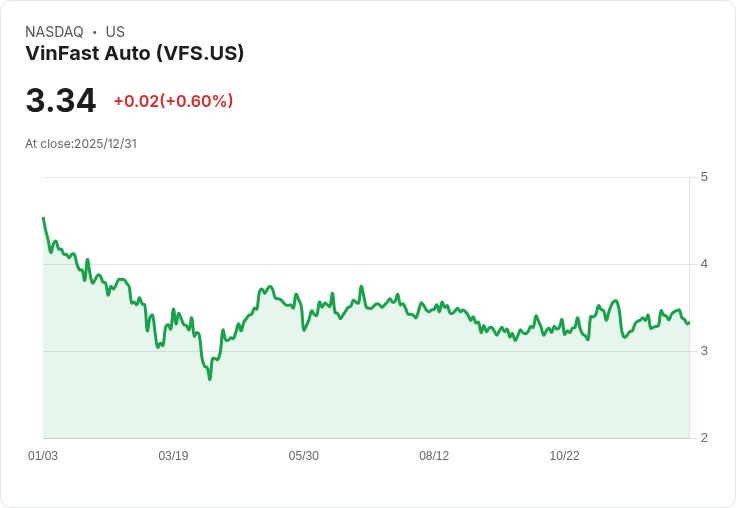Click the +0.02(+0.60%) price change
This screenshot has height=508, width=736.
click(173, 101)
